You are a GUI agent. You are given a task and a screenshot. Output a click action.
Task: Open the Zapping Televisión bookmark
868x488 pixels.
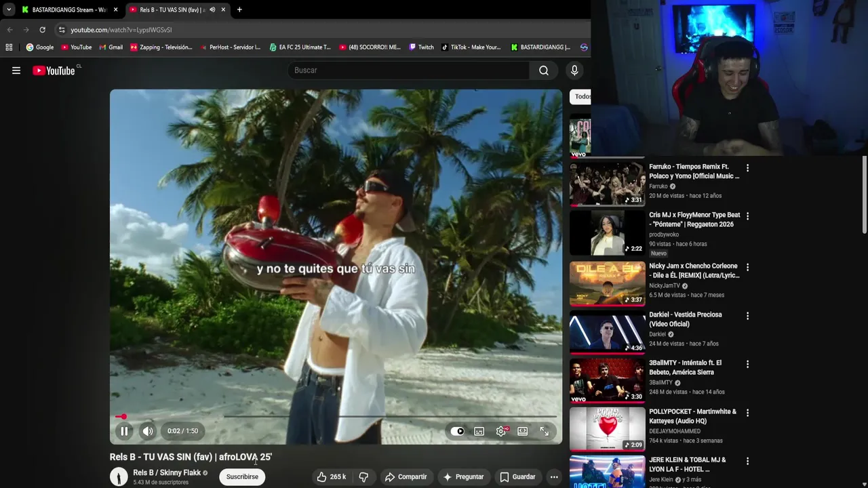(x=161, y=47)
